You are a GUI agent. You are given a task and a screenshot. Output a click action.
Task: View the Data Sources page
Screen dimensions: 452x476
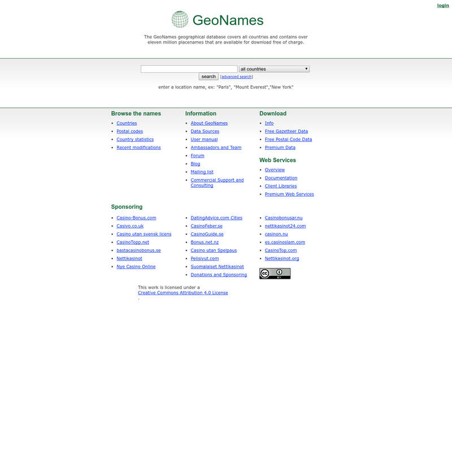[205, 131]
